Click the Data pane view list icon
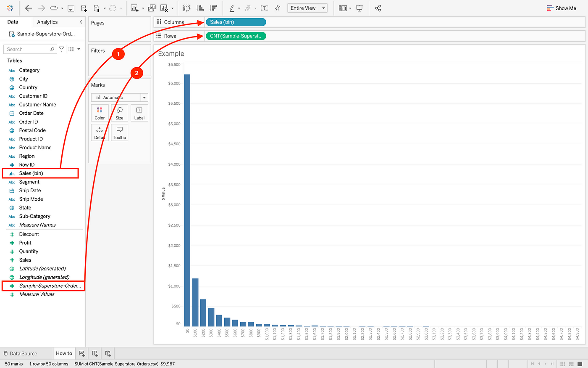This screenshot has width=588, height=368. (71, 49)
